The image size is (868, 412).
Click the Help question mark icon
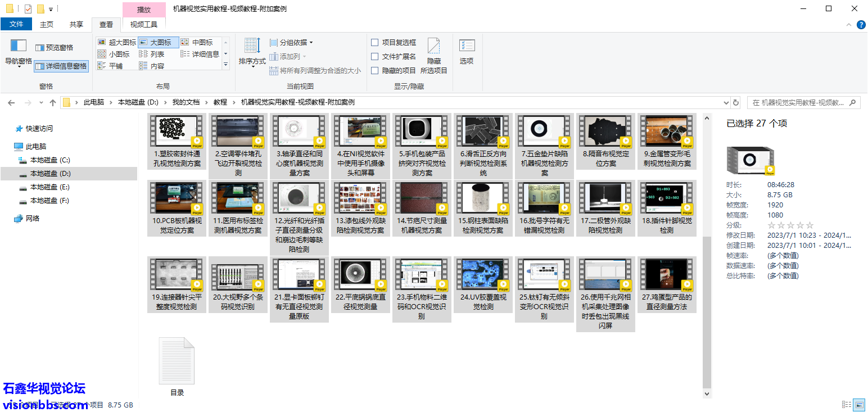tap(861, 25)
